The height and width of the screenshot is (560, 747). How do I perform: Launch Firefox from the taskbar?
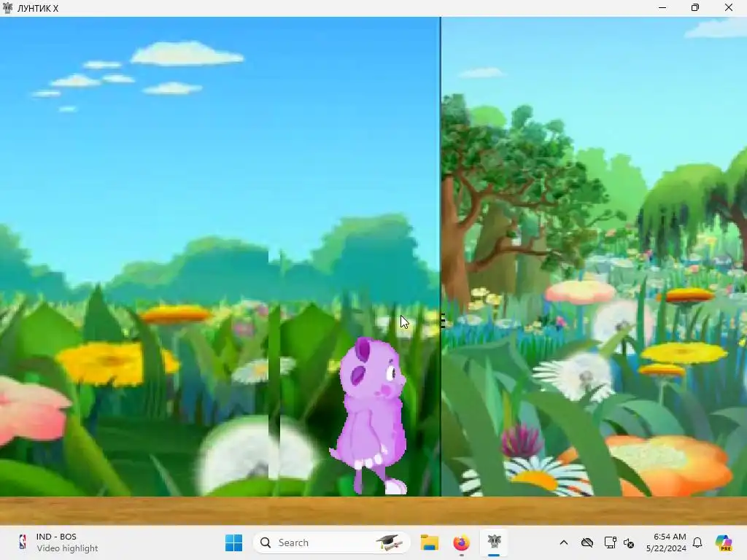coord(461,542)
